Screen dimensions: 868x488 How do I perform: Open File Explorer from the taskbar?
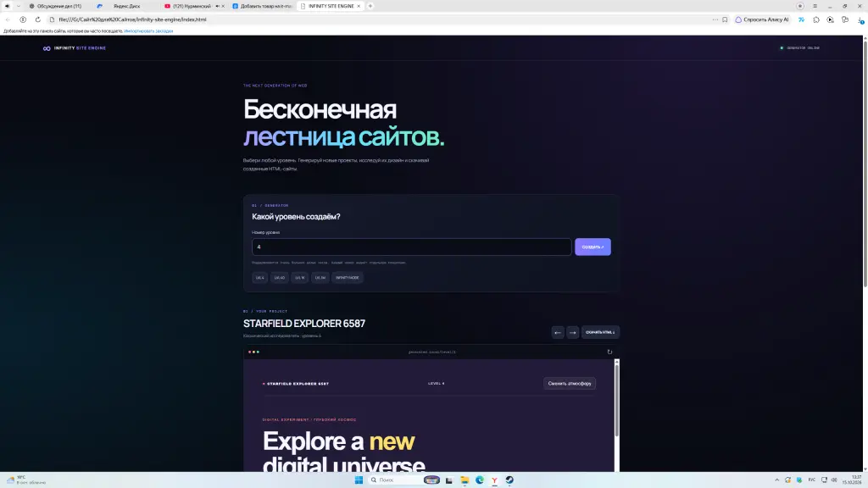coord(465,480)
